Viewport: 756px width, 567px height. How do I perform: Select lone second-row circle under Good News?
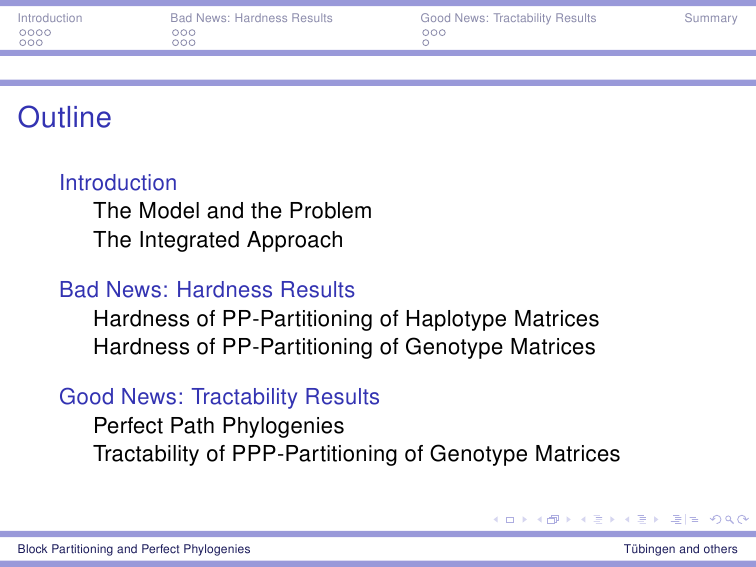(x=425, y=43)
